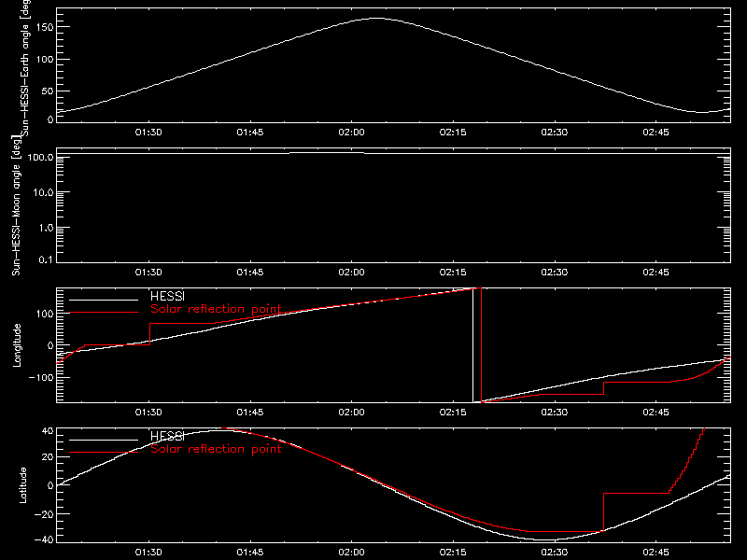This screenshot has width=747, height=560.
Task: Select 01:30 time label under Earth angle plot
Action: (148, 132)
